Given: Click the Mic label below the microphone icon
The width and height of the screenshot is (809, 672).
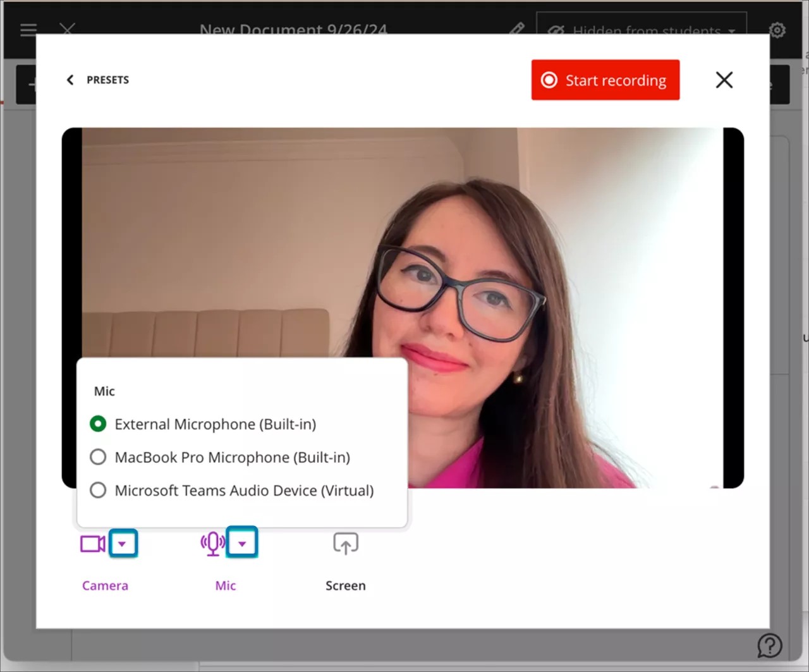Looking at the screenshot, I should 225,585.
